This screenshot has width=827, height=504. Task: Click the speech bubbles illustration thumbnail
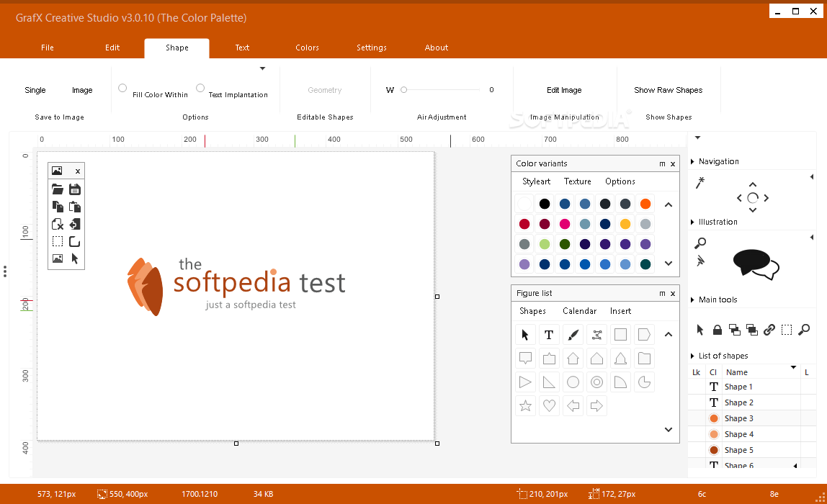tap(756, 264)
